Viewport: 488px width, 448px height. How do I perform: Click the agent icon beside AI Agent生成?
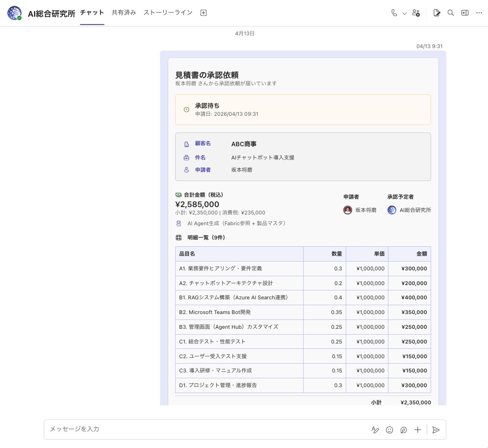tap(179, 223)
